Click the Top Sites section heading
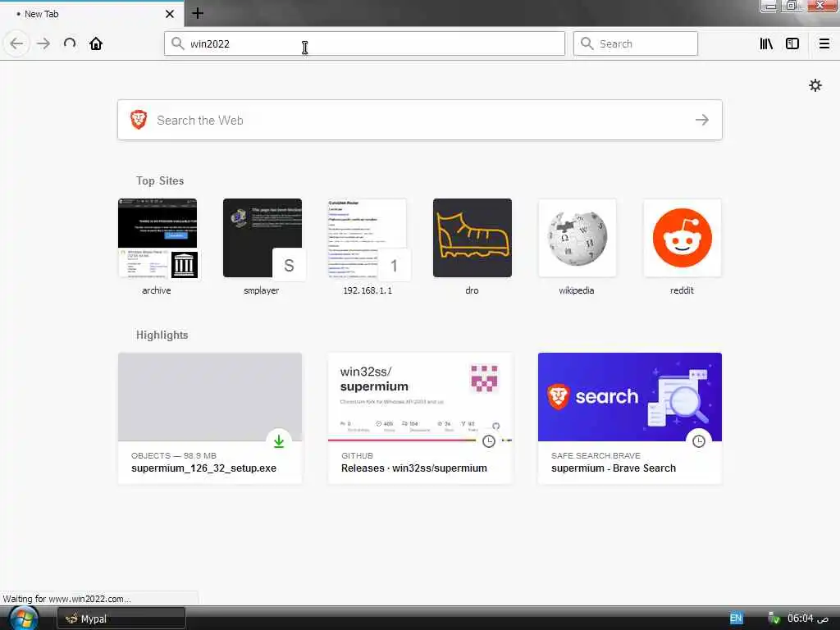This screenshot has width=840, height=630. pos(160,181)
